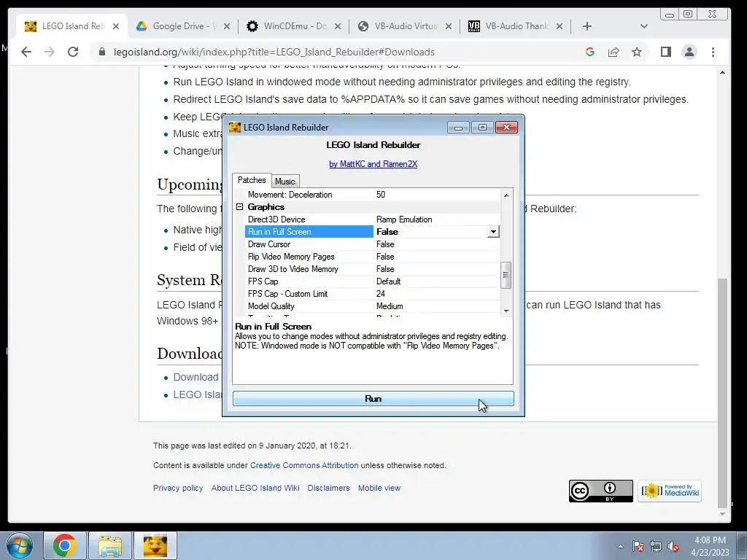Select Movement: Deceleration value 50
Screen dimensions: 747x560
click(x=381, y=195)
